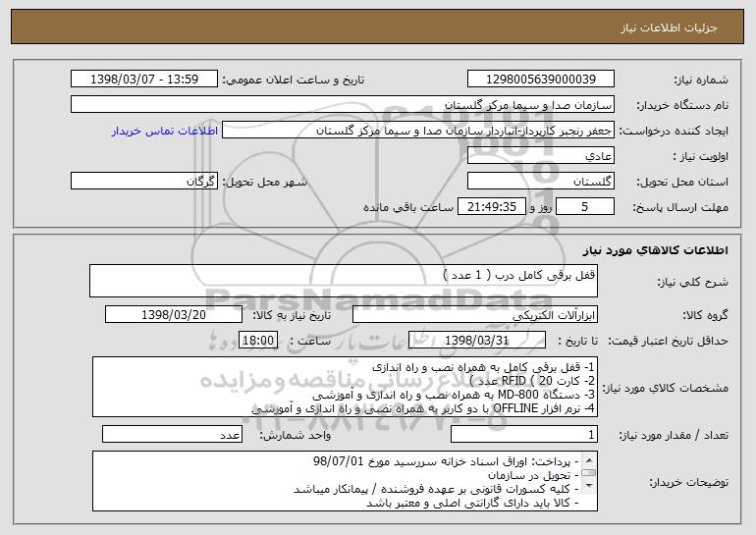
Task: Click the request creator name field
Action: 418,131
